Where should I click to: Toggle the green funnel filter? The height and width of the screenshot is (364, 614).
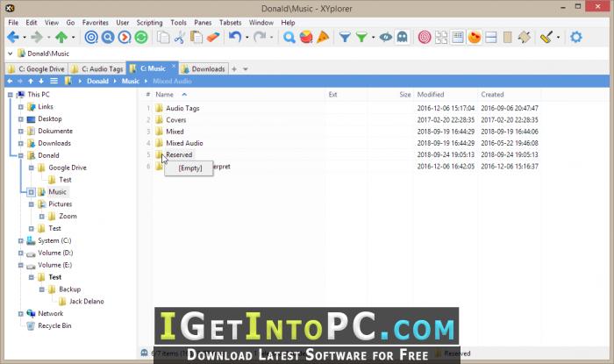pos(361,37)
